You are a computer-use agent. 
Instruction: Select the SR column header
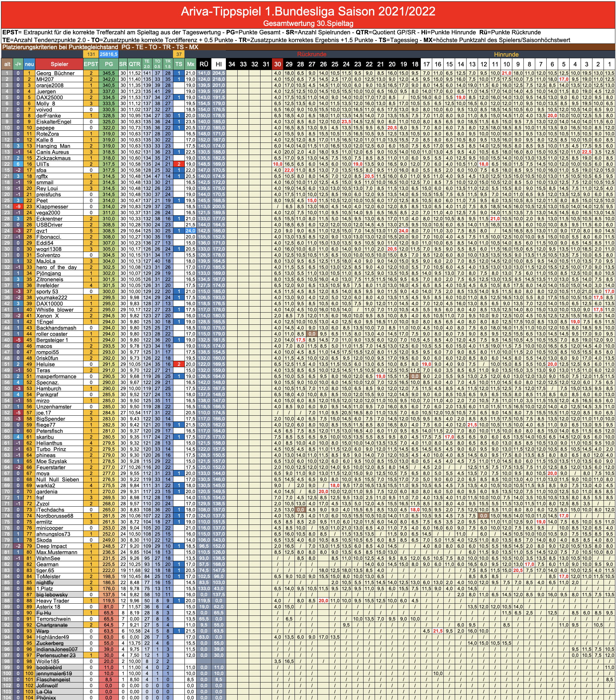pos(123,64)
